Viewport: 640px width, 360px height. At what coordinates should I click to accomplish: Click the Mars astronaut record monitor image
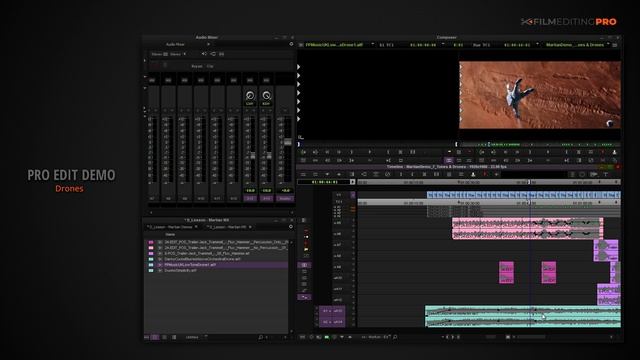click(x=540, y=95)
